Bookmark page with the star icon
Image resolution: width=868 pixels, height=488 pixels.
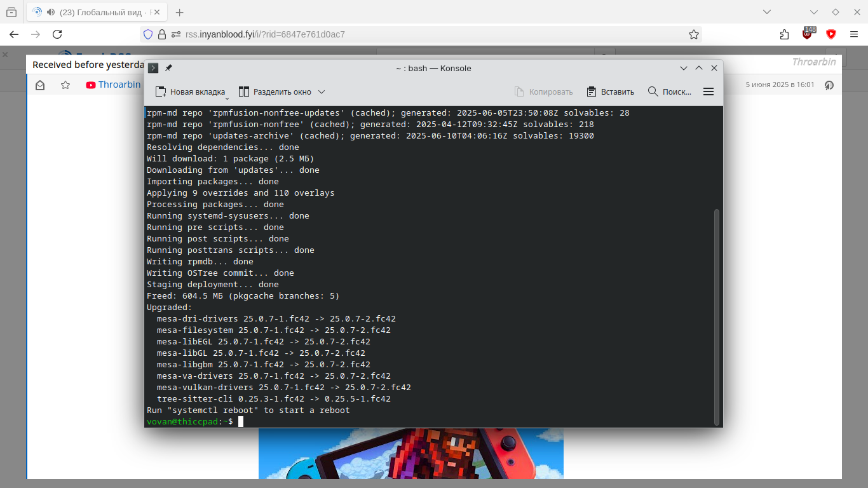pyautogui.click(x=694, y=34)
